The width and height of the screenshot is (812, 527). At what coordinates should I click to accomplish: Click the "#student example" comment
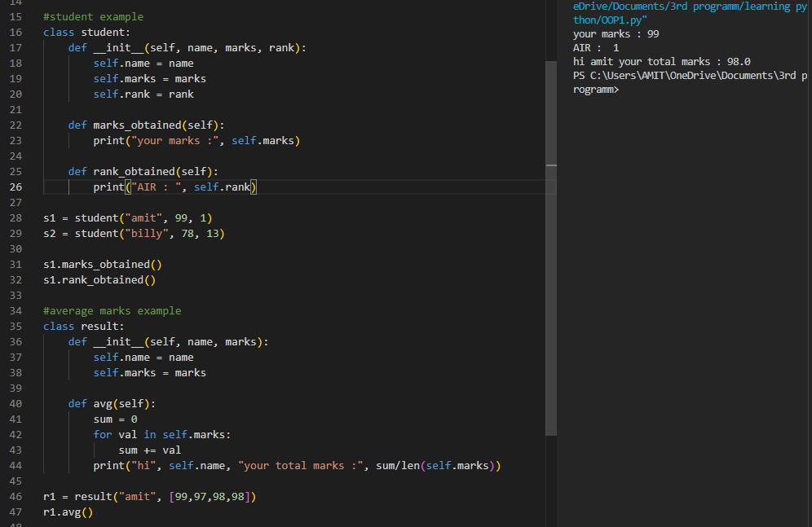click(93, 16)
